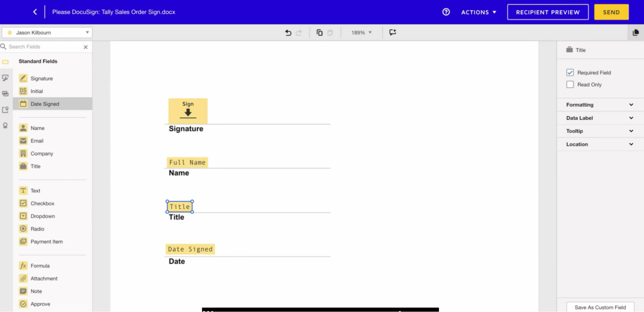
Task: Select the Date Signed field on document
Action: pyautogui.click(x=190, y=249)
